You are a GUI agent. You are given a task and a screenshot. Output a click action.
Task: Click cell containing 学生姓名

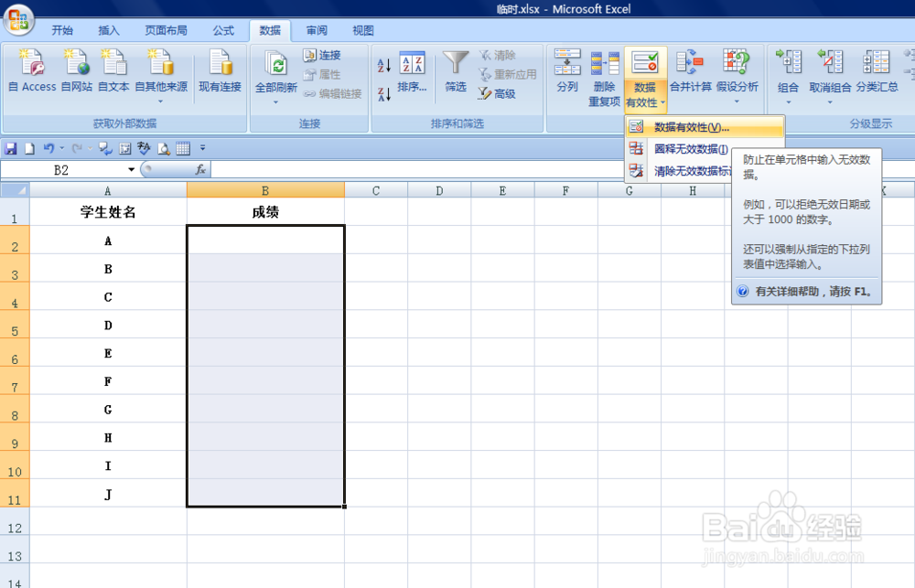pyautogui.click(x=108, y=212)
